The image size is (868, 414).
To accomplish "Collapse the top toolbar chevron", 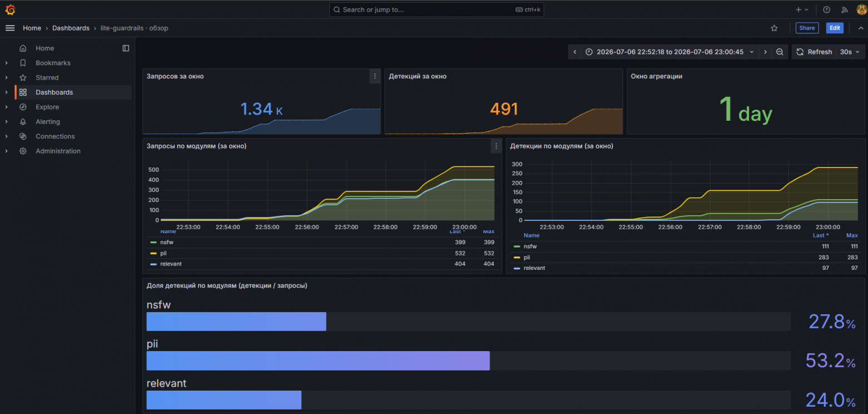I will 860,28.
